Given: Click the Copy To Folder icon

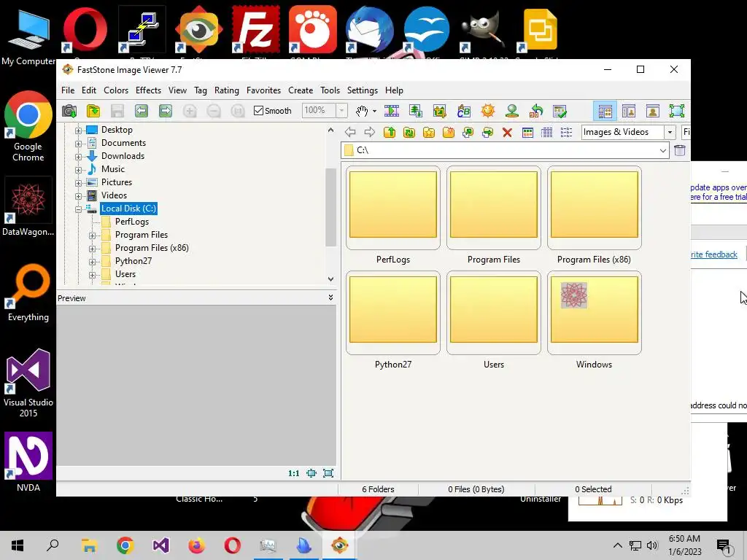Looking at the screenshot, I should click(x=468, y=133).
